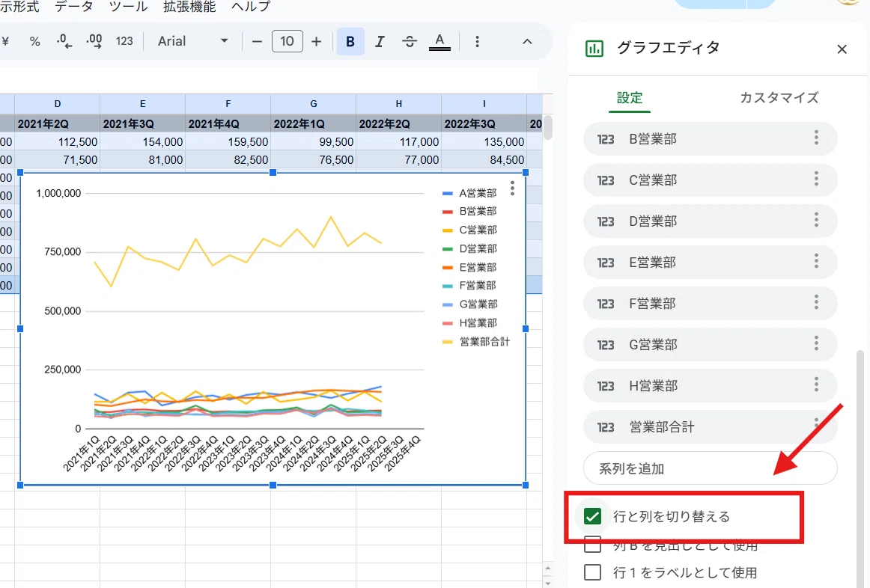870x588 pixels.
Task: Increase decimal places
Action: pyautogui.click(x=94, y=42)
